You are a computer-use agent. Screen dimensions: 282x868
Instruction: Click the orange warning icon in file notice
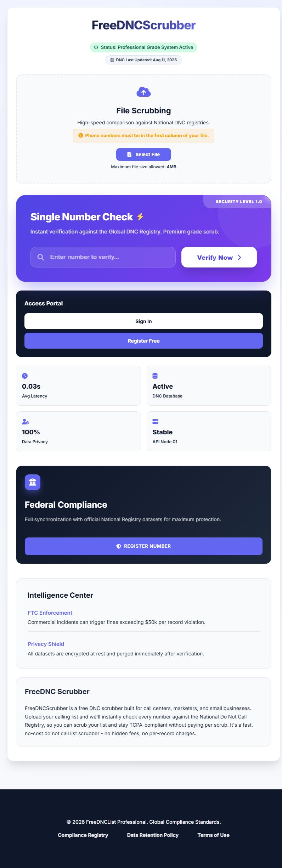click(x=81, y=136)
